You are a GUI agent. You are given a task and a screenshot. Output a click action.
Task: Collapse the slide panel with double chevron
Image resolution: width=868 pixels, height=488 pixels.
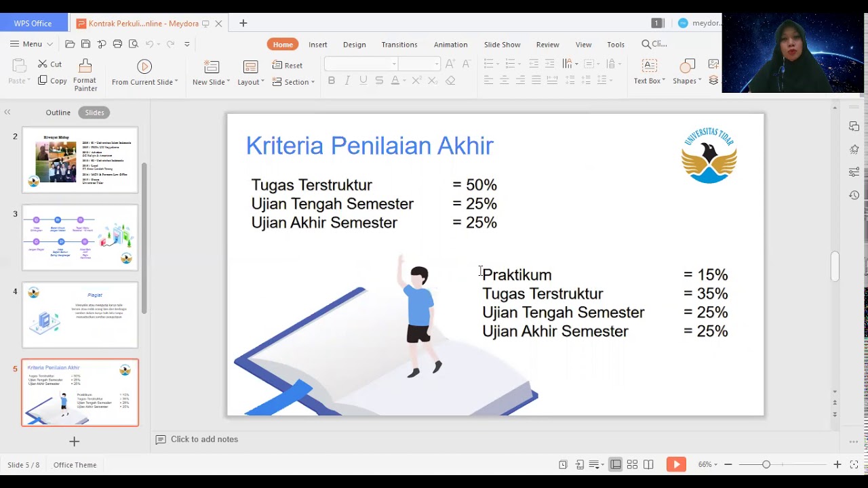(7, 113)
